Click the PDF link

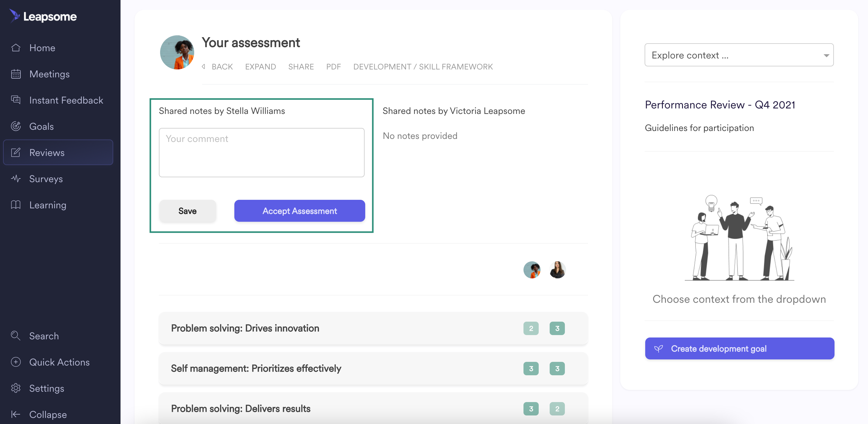point(334,66)
